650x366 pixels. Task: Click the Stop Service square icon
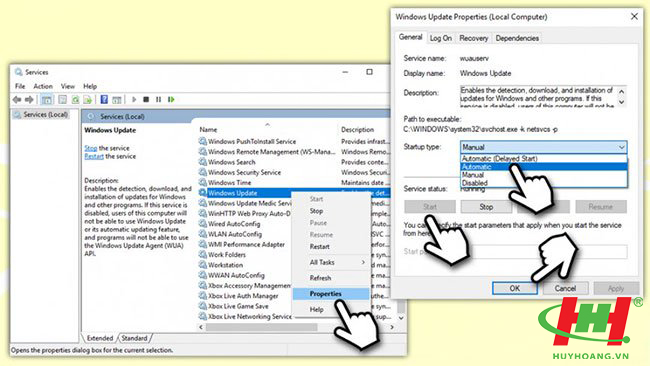pyautogui.click(x=146, y=99)
